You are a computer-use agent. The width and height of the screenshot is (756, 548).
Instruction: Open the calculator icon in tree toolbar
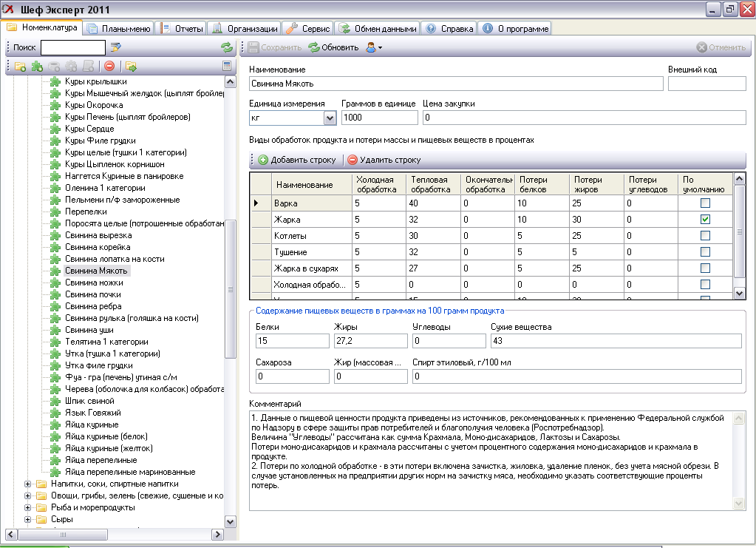pyautogui.click(x=227, y=66)
